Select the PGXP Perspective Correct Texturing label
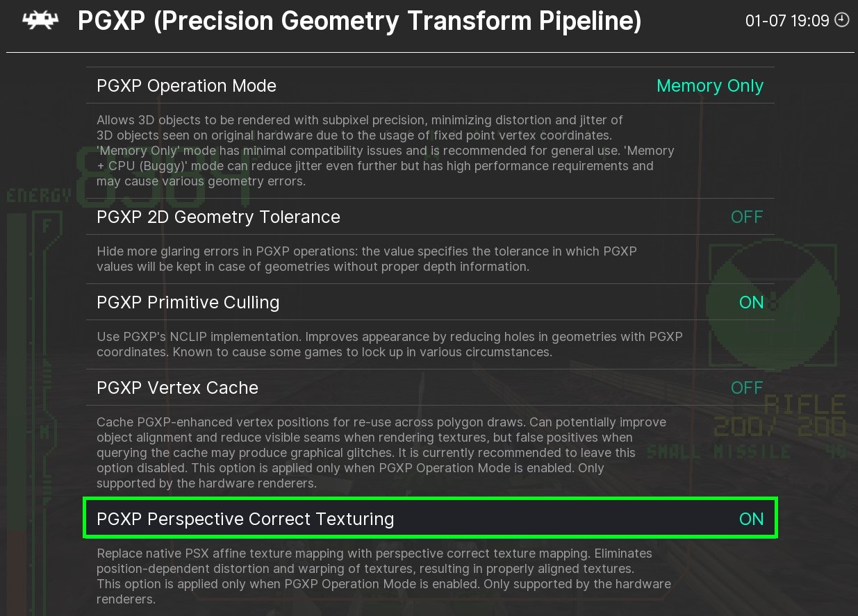 [245, 519]
